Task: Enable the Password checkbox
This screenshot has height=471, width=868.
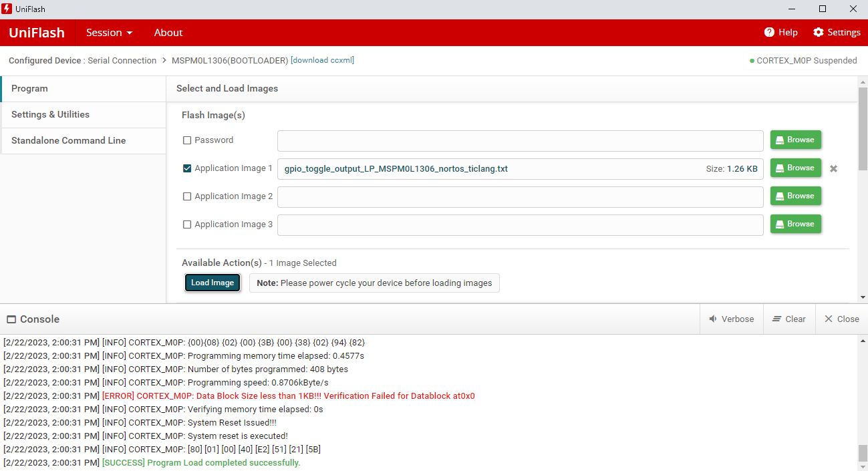Action: [x=187, y=140]
